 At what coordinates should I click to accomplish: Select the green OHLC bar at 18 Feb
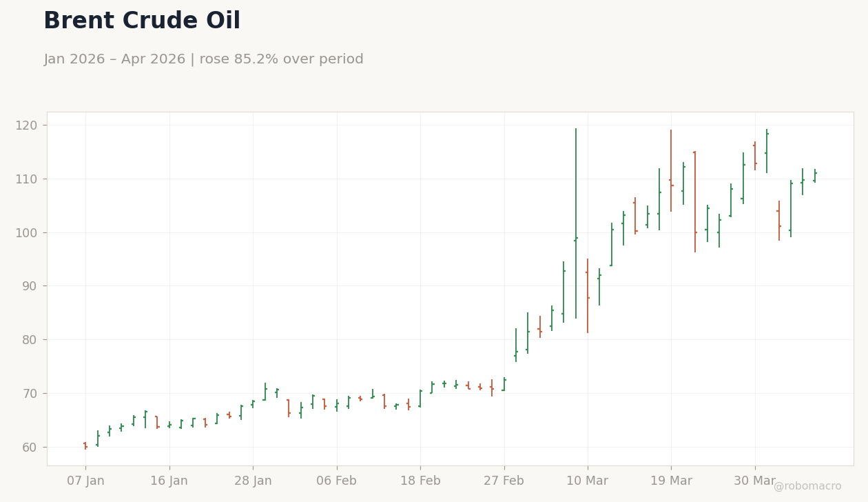pyautogui.click(x=420, y=399)
